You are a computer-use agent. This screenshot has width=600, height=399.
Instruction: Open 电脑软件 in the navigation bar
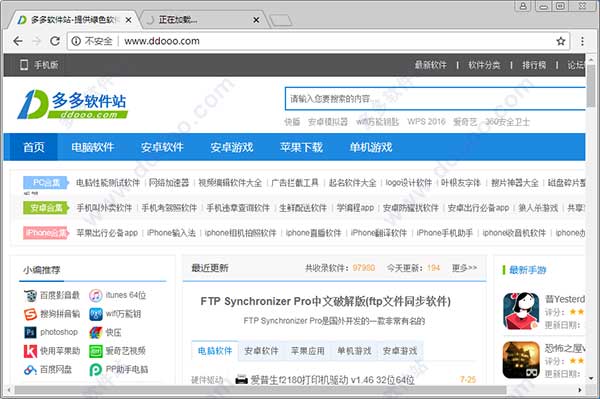tap(93, 147)
